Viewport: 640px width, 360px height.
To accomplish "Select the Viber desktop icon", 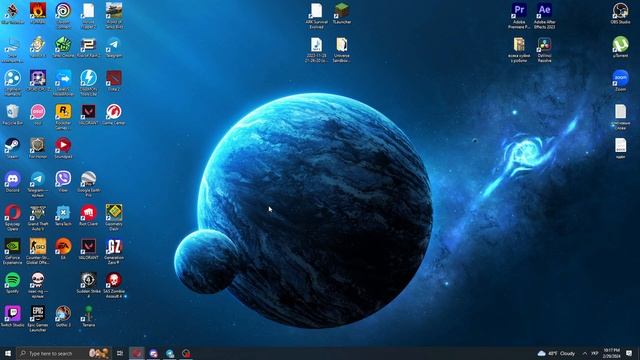I will (x=63, y=182).
